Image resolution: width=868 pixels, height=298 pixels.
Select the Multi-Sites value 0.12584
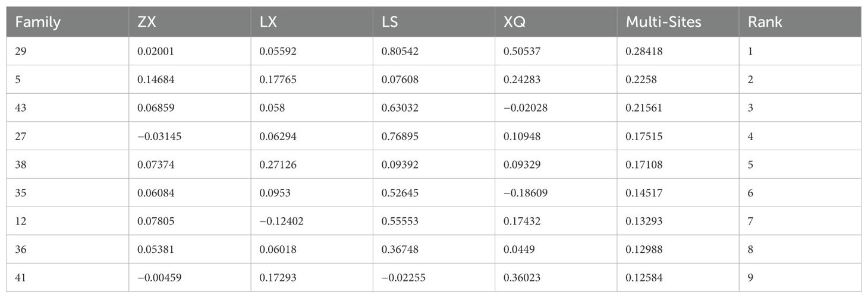coord(644,278)
